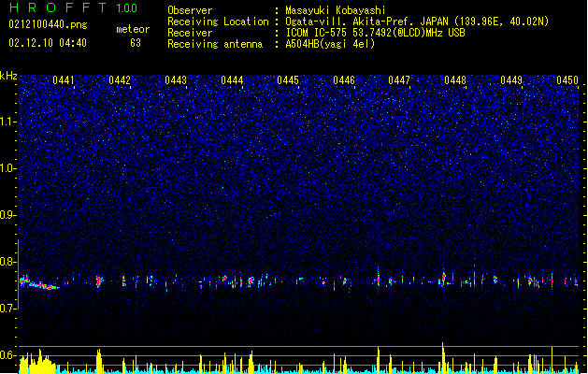Click time marker 0444
Viewport: 588px width, 374px height.
(x=232, y=80)
